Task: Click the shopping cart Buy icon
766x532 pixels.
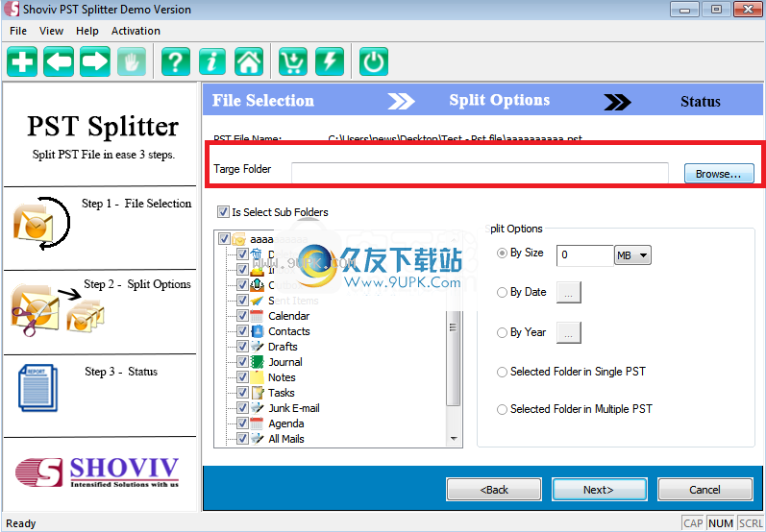Action: pyautogui.click(x=292, y=61)
